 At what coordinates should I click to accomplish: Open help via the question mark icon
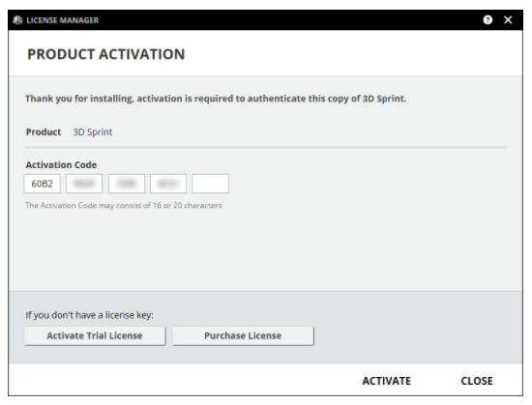pos(488,20)
